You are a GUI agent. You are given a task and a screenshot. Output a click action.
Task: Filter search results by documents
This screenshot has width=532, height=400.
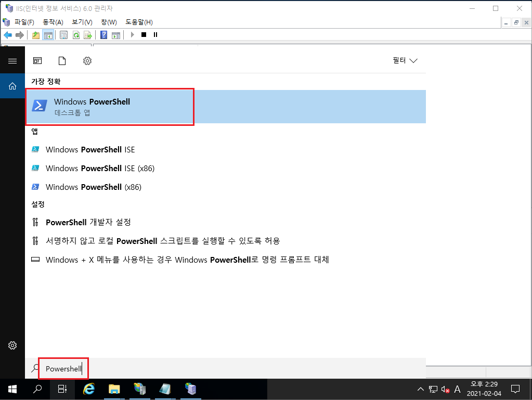62,61
